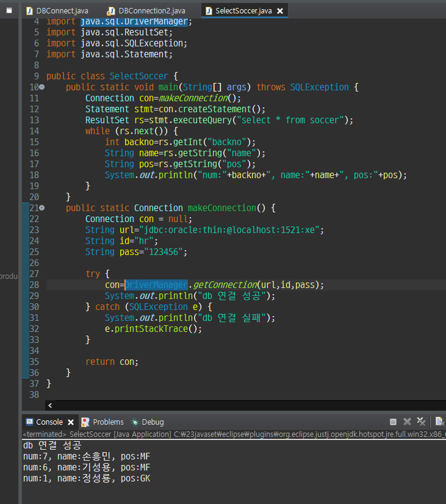Screen dimensions: 446x504
Task: Click the editor horizontal scrollbar left arrow
Action: pos(50,405)
